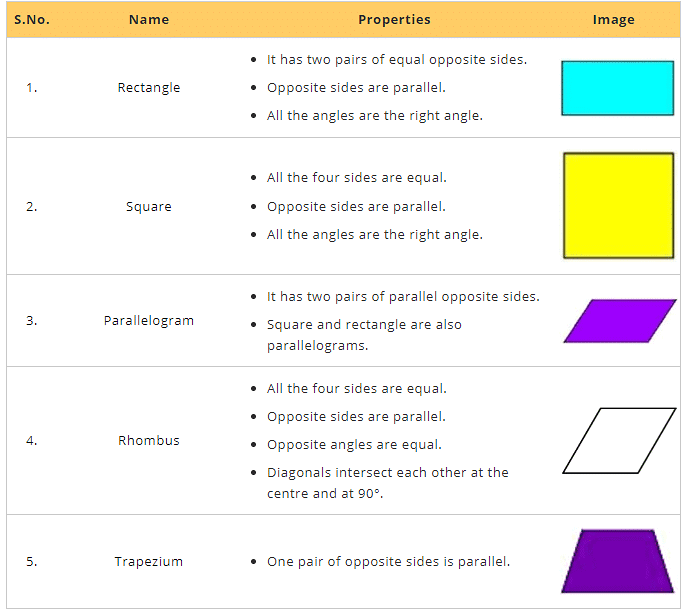This screenshot has width=691, height=611.
Task: Click the Rhombus name text
Action: [x=149, y=441]
